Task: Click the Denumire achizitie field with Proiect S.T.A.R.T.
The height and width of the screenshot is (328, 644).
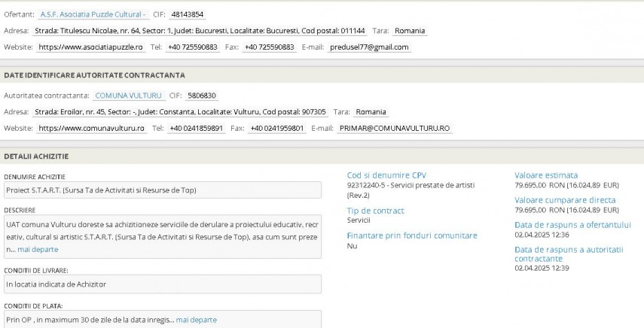Action: point(163,190)
